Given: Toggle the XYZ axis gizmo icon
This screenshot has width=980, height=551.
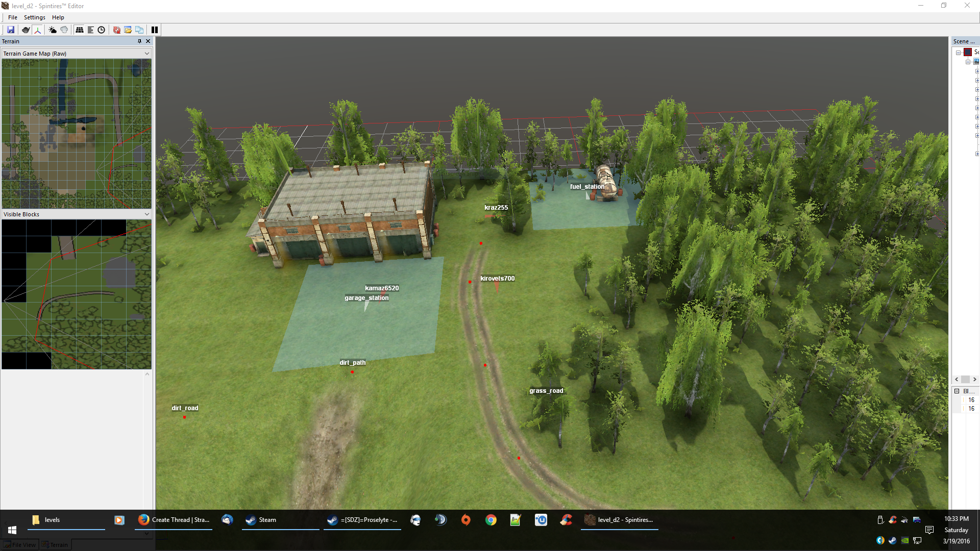Looking at the screenshot, I should tap(38, 30).
